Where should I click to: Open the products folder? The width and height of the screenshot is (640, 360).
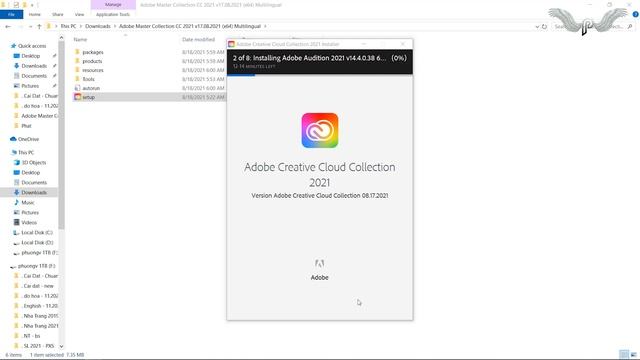click(x=92, y=61)
